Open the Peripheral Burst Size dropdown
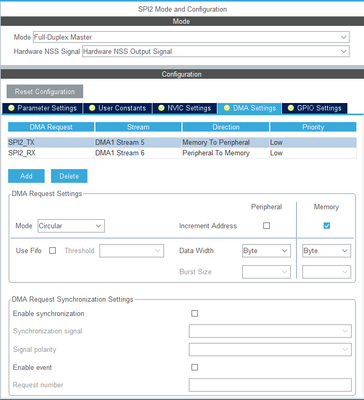Image resolution: width=364 pixels, height=400 pixels. point(266,272)
